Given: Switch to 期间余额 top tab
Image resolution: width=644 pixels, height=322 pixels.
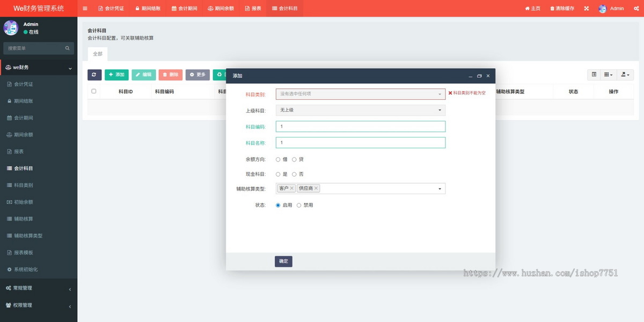Looking at the screenshot, I should [x=221, y=9].
